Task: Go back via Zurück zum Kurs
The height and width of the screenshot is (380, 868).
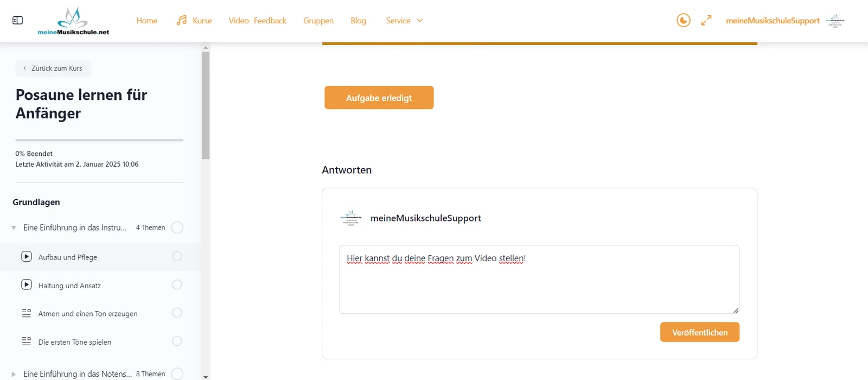Action: coord(53,68)
